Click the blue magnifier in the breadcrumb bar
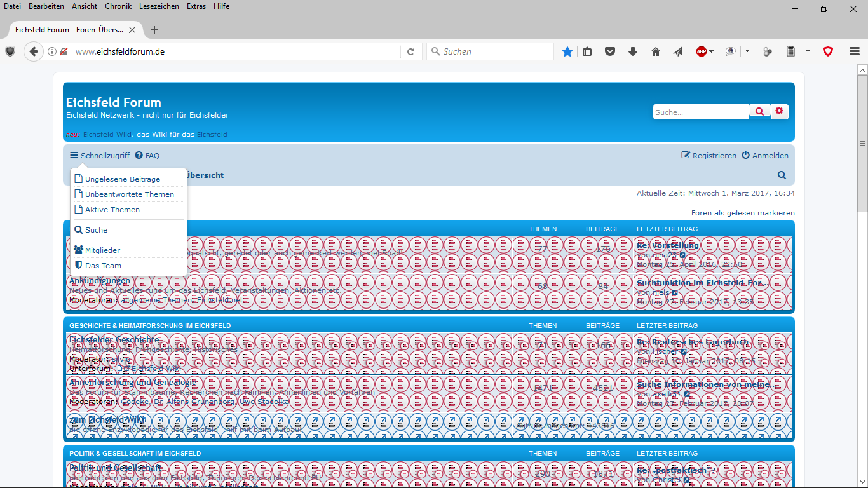 (782, 175)
